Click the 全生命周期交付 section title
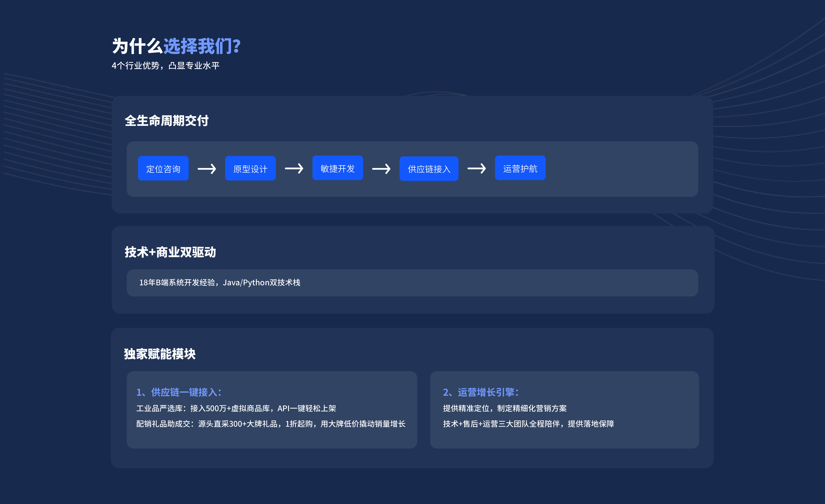The image size is (825, 504). click(x=166, y=121)
